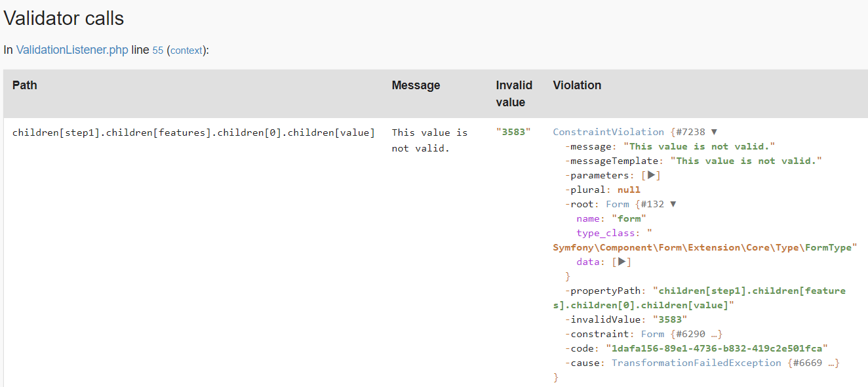Click the Validator calls heading
This screenshot has width=868, height=387.
point(64,18)
